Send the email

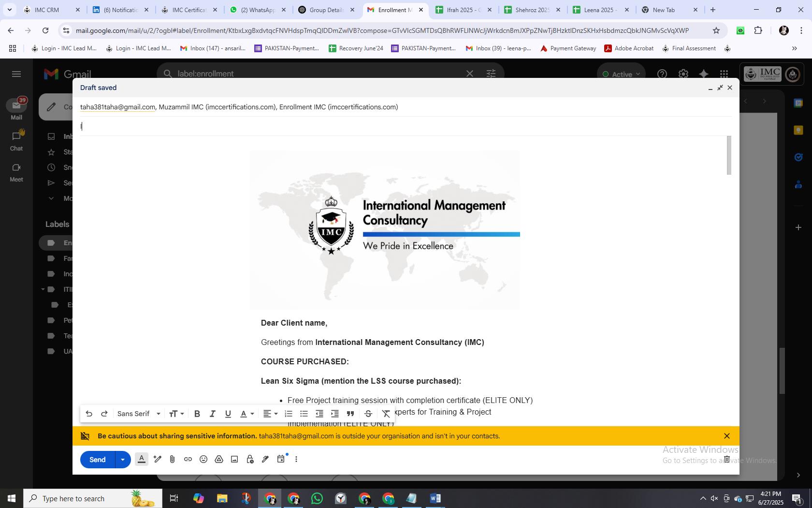point(98,459)
